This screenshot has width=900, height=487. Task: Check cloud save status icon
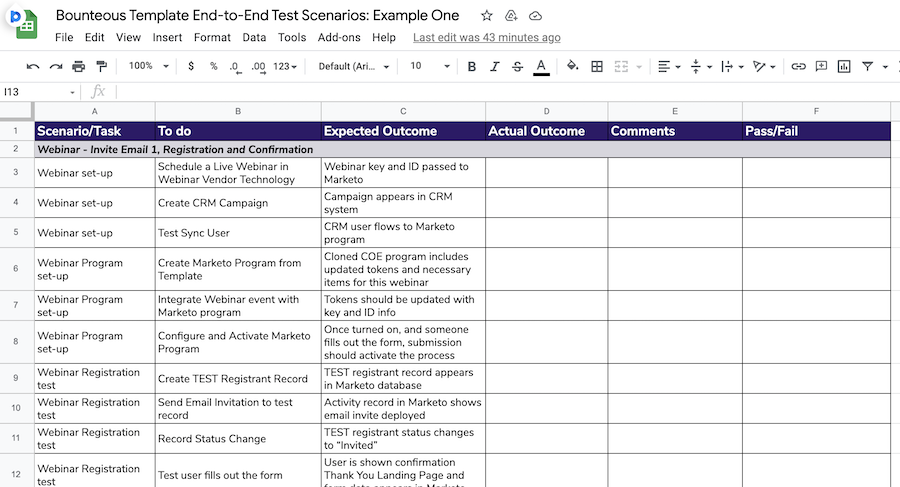tap(535, 16)
